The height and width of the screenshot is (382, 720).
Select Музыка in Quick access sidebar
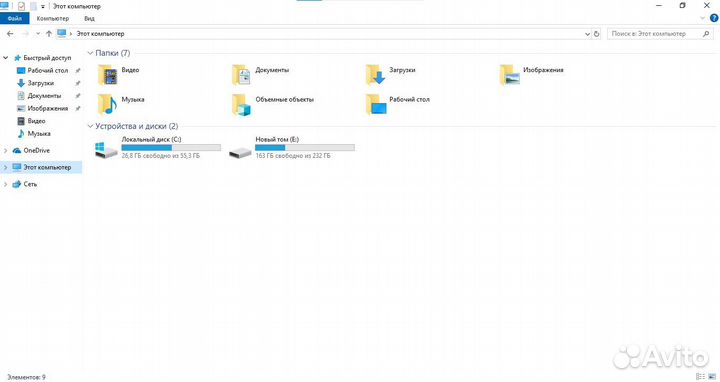click(34, 134)
